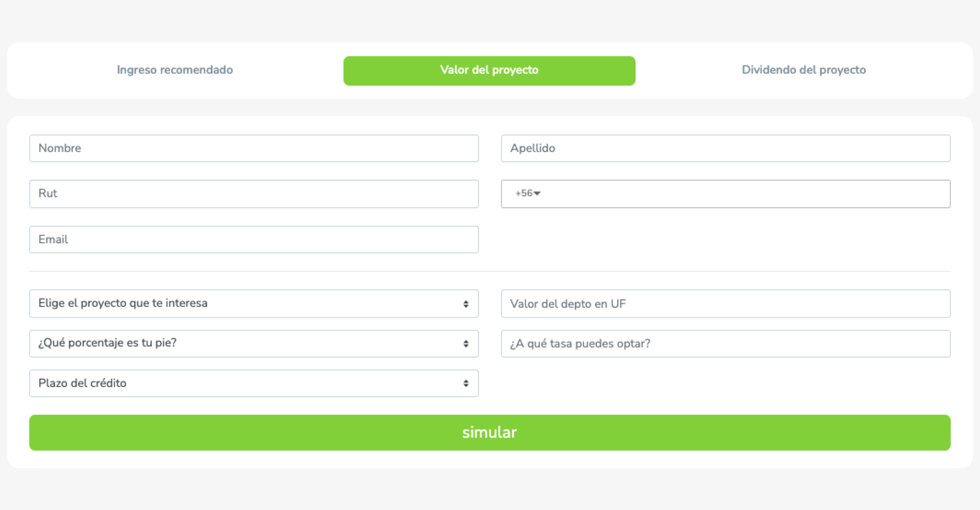Open the Dividendo del proyecto tab

(804, 70)
